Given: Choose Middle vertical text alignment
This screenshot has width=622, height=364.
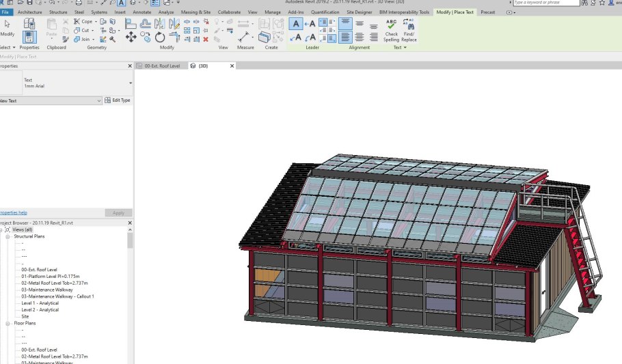Looking at the screenshot, I should point(360,24).
